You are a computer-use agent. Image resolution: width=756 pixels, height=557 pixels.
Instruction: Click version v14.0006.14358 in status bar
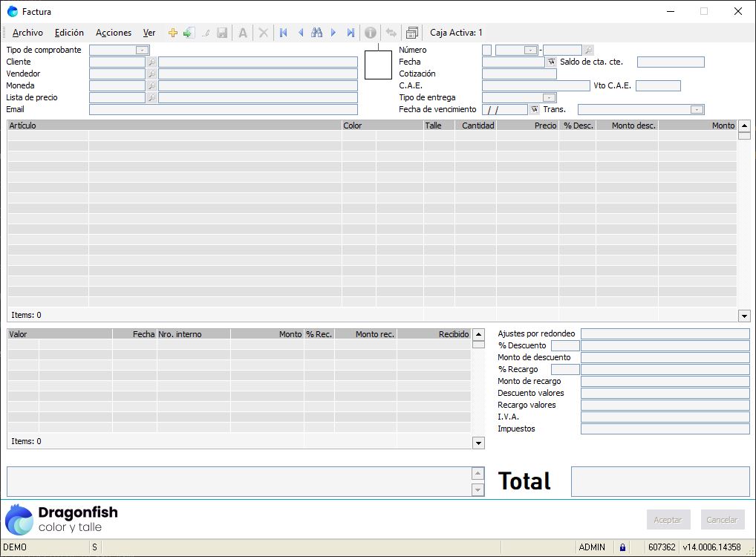pyautogui.click(x=711, y=547)
